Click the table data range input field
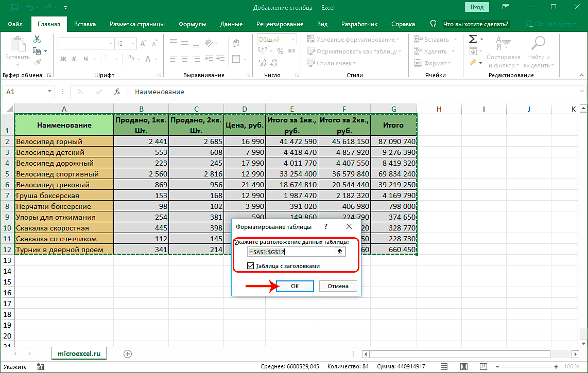This screenshot has width=588, height=373. click(x=290, y=252)
